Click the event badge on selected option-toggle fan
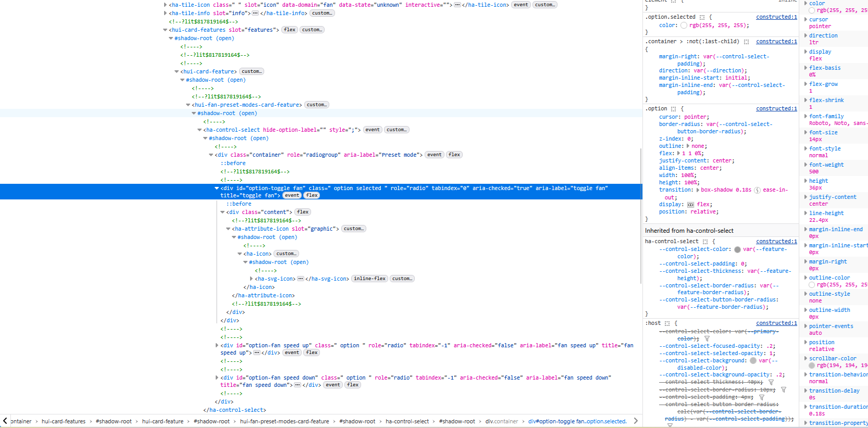The width and height of the screenshot is (868, 428). pos(292,195)
